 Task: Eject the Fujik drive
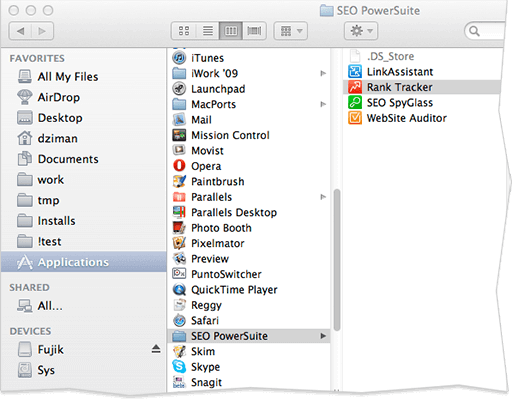click(x=156, y=349)
